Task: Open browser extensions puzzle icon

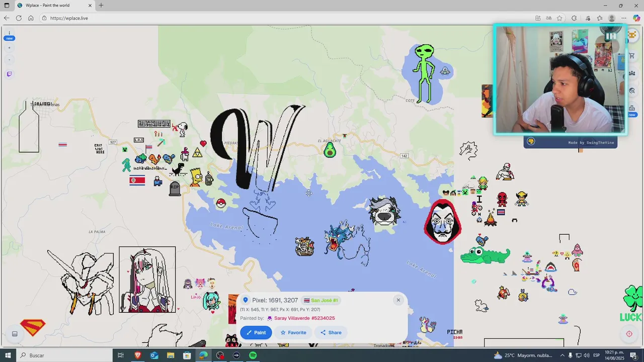Action: coord(574,18)
